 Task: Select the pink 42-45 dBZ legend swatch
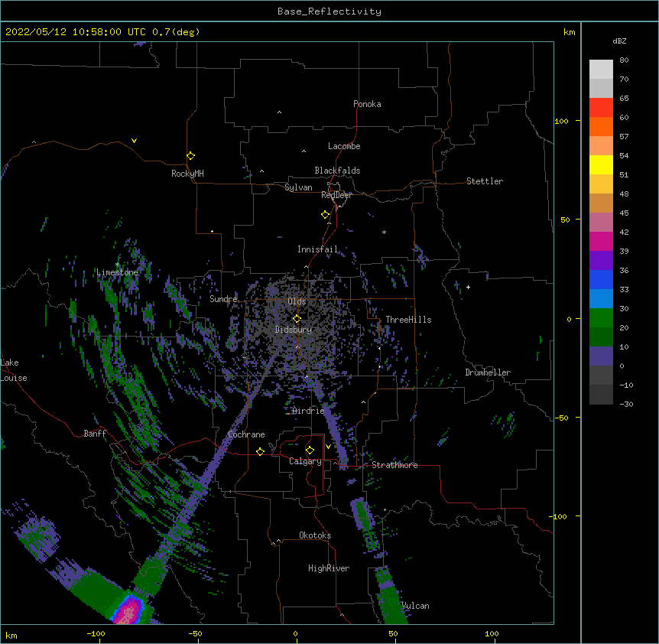[601, 222]
